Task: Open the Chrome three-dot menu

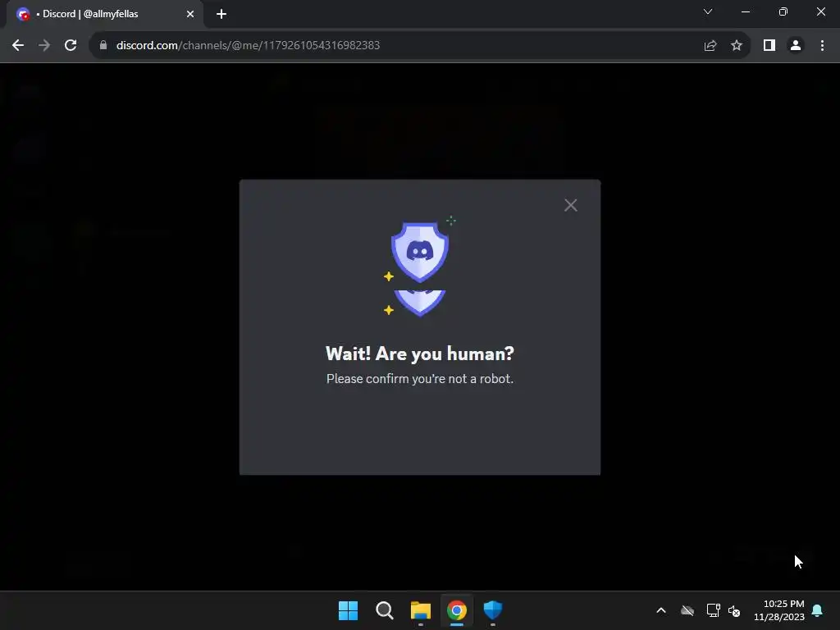Action: click(822, 46)
